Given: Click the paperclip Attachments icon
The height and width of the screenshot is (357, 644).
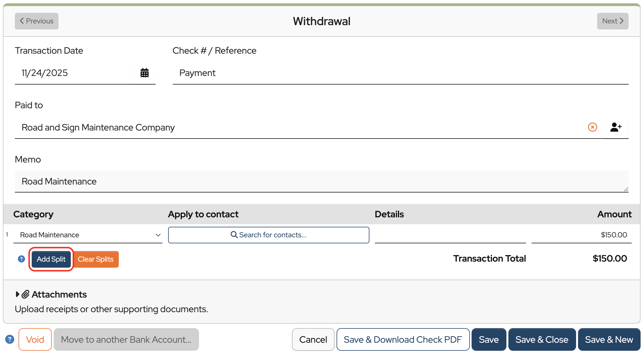Looking at the screenshot, I should click(26, 294).
